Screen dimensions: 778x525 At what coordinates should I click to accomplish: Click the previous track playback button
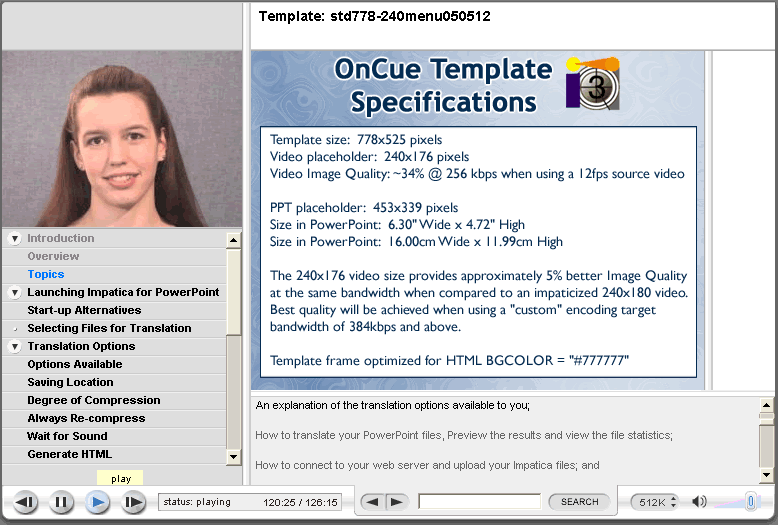(25, 502)
